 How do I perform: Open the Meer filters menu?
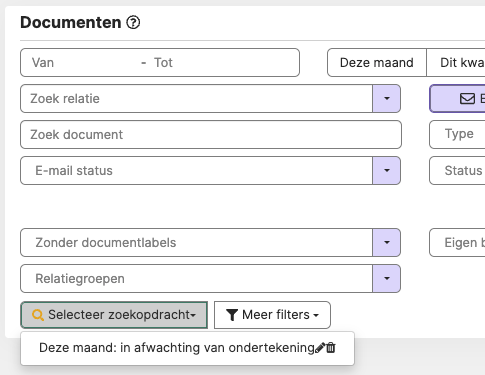pyautogui.click(x=272, y=315)
